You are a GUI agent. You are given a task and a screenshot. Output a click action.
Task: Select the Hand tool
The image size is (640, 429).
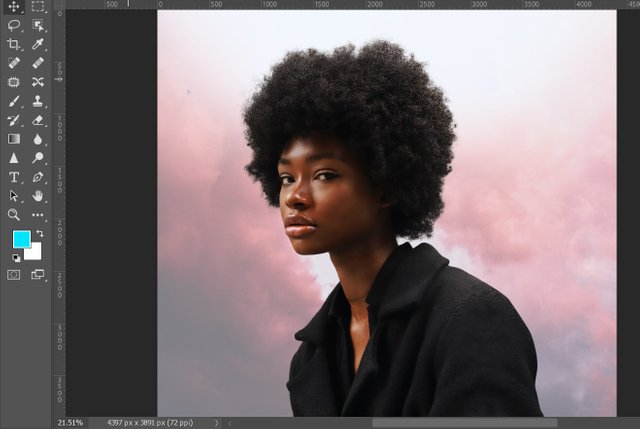tap(38, 196)
